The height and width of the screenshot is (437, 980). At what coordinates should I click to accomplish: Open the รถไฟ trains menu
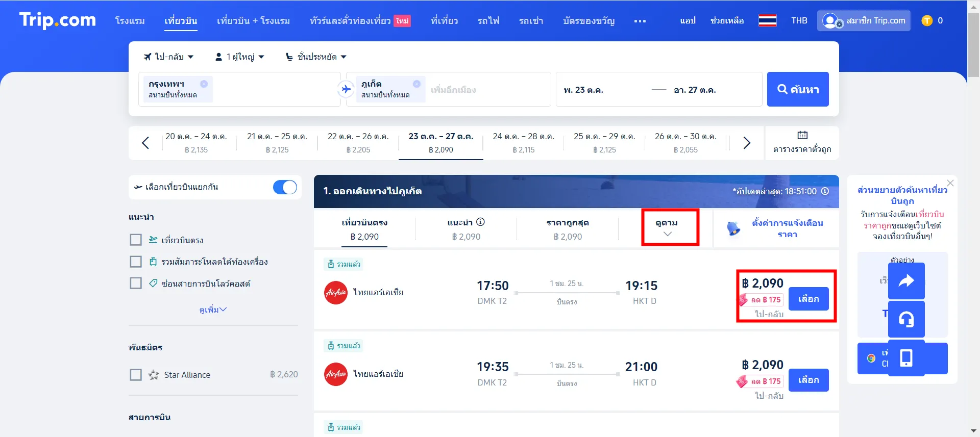tap(488, 21)
